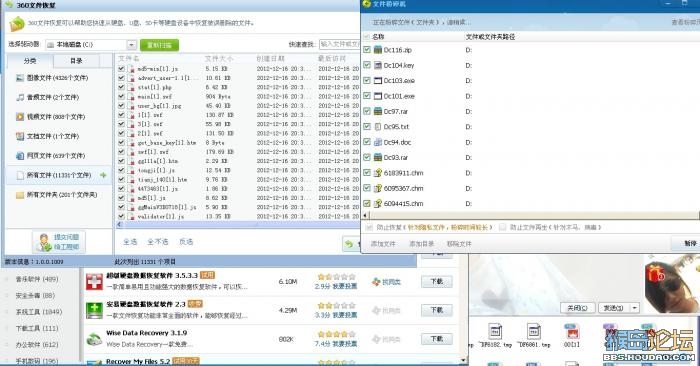
Task: Click the Dc93.rar archive icon in shredder
Action: point(378,158)
